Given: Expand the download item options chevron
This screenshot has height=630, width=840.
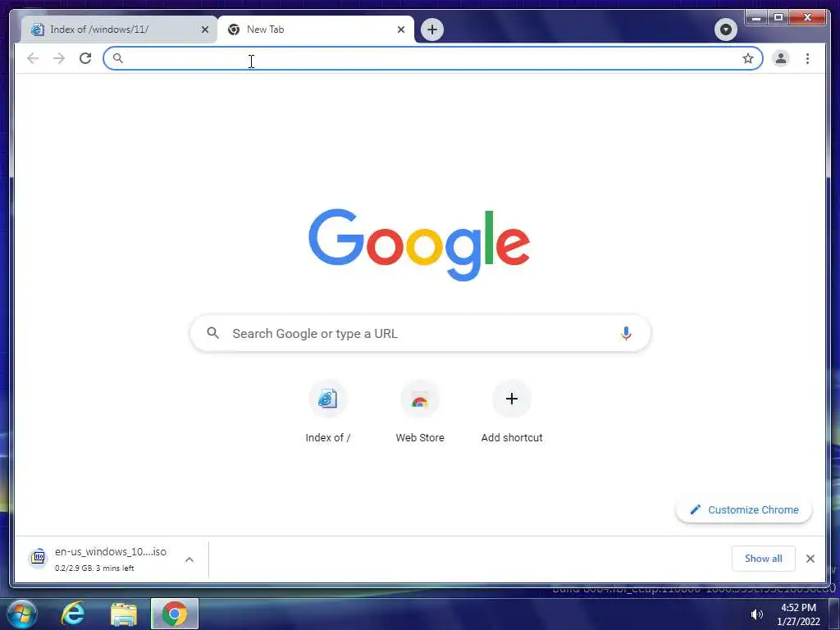Looking at the screenshot, I should click(189, 559).
